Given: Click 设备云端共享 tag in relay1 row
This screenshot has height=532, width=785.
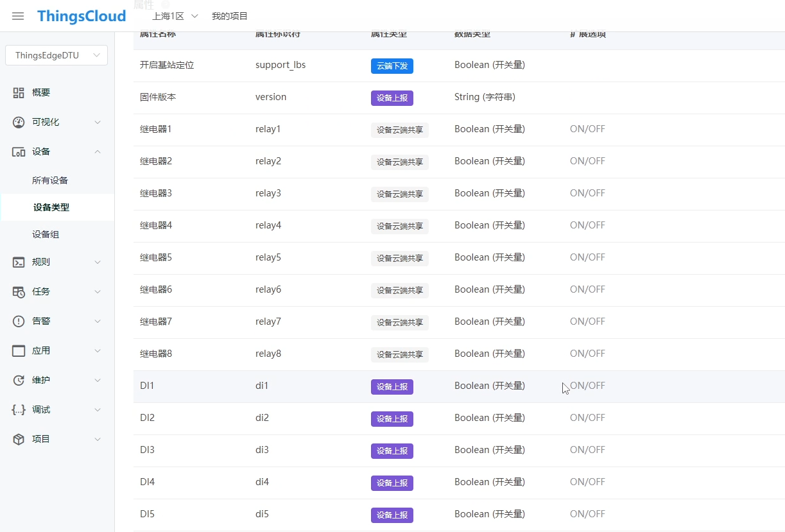Looking at the screenshot, I should click(x=400, y=130).
